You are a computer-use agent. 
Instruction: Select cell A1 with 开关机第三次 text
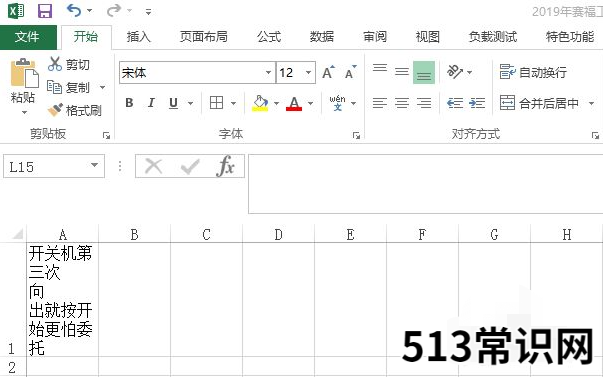tap(63, 300)
